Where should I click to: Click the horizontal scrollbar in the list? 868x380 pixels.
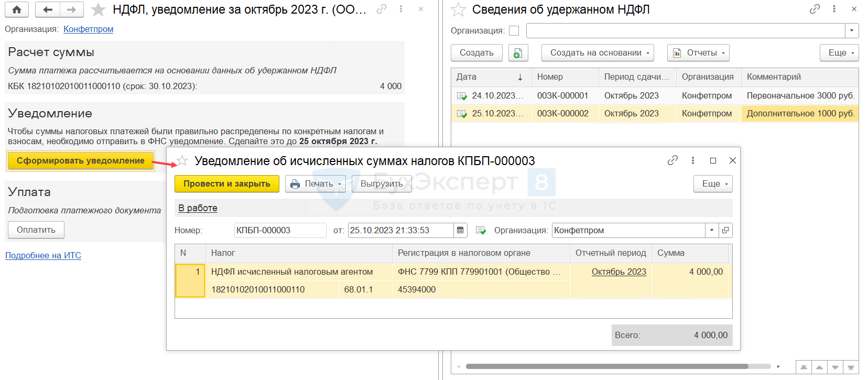pyautogui.click(x=606, y=366)
